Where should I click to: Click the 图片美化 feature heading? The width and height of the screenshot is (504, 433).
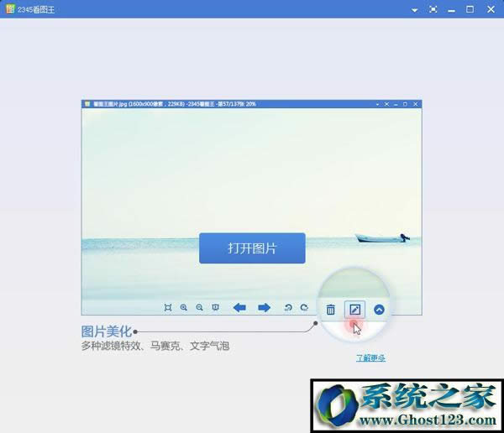(106, 331)
